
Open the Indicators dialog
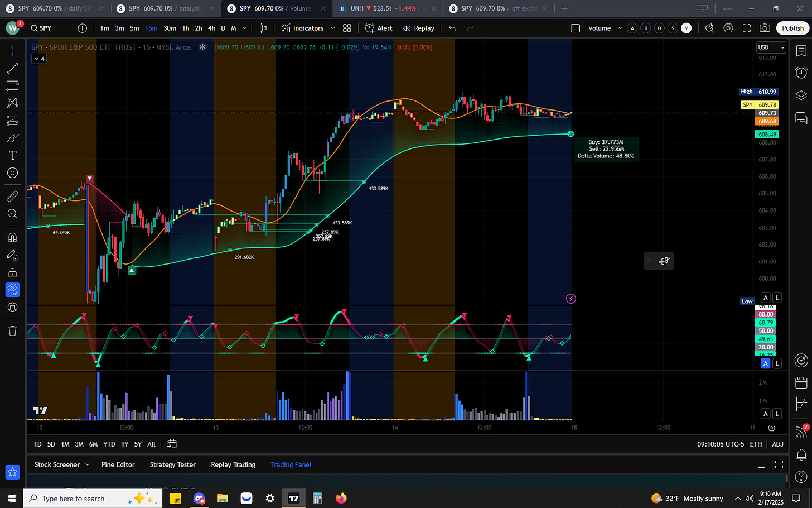tap(302, 28)
